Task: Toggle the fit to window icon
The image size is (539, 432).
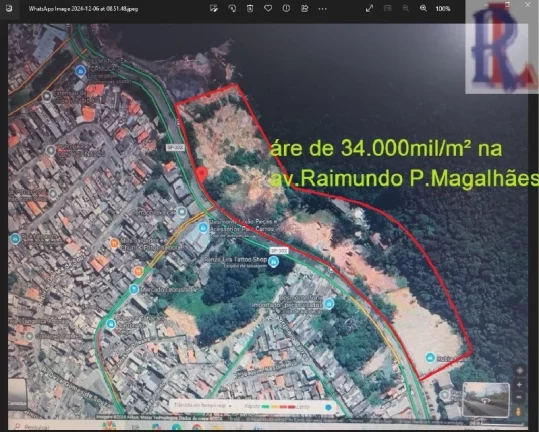Action: (x=387, y=8)
